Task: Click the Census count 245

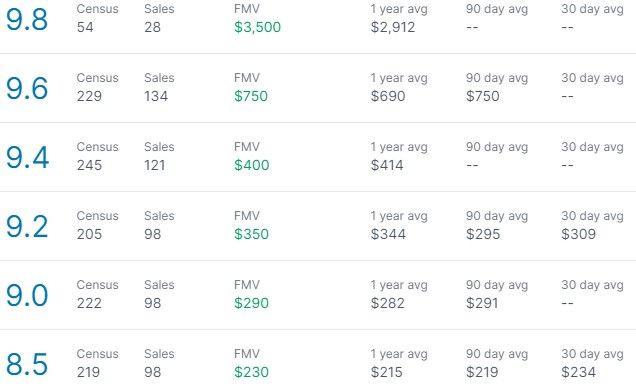Action: coord(89,165)
